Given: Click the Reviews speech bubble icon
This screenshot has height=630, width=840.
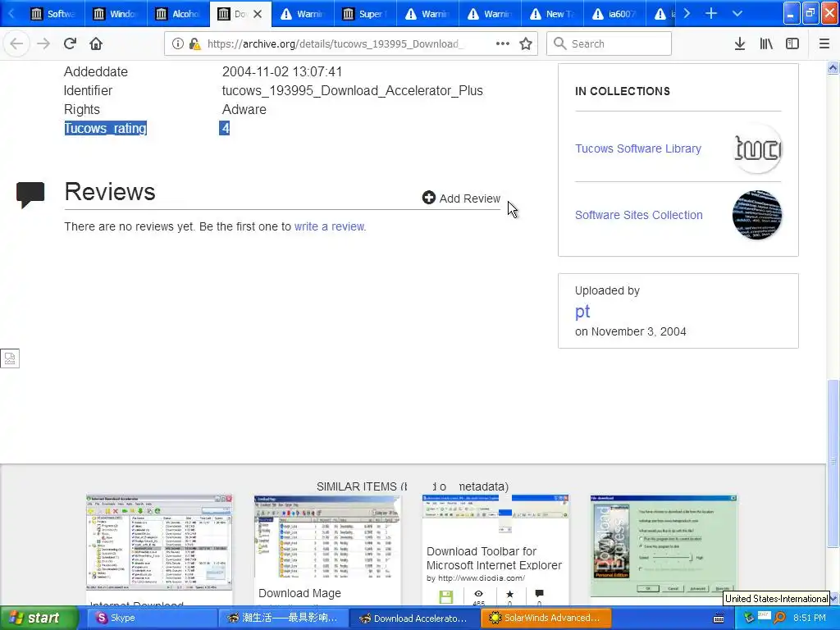Looking at the screenshot, I should 30,195.
